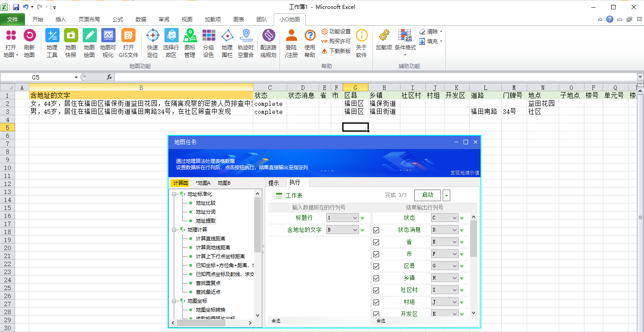Screen dimensions: 644x332
Task: Open 状态 output column dropdown
Action: coord(444,218)
